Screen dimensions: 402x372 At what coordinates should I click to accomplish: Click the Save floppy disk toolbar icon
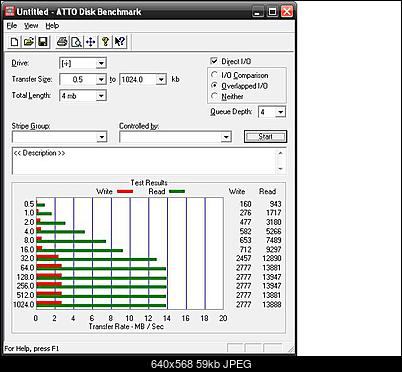coord(43,42)
